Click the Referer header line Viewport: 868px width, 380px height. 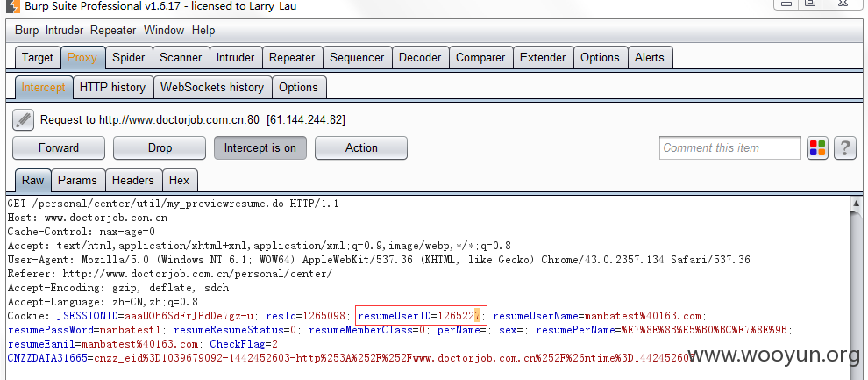point(170,274)
